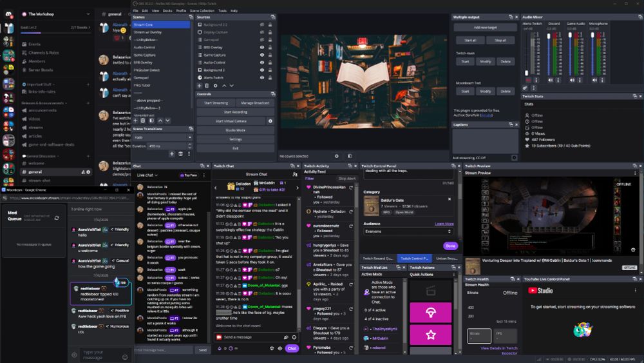Go to previous item in chat goal carousel
Image resolution: width=644 pixels, height=363 pixels.
(216, 188)
